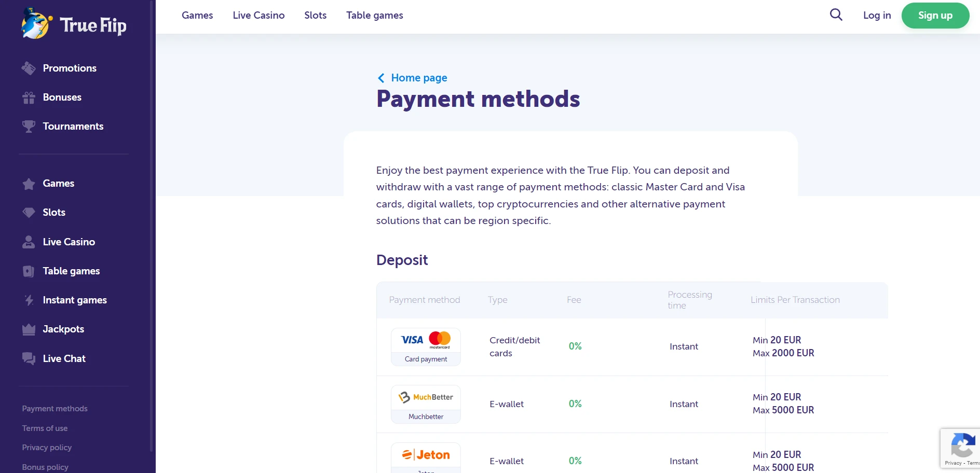Open Live Chat from the sidebar

tap(64, 358)
